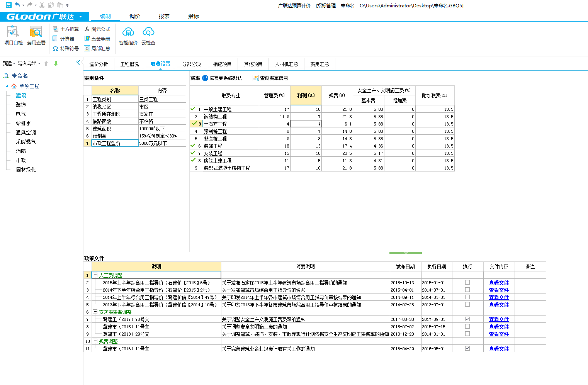
Task: Click the green move-down arrow icon
Action: [56, 63]
